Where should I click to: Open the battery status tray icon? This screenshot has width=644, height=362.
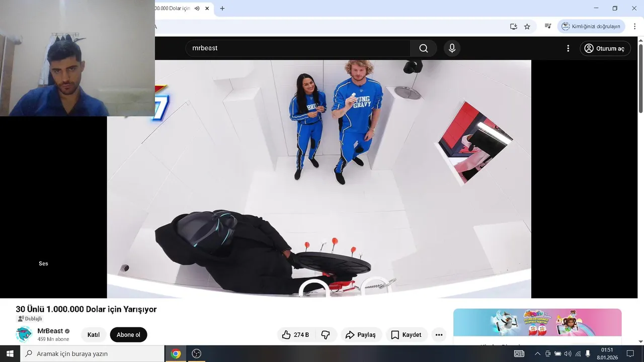pyautogui.click(x=558, y=354)
